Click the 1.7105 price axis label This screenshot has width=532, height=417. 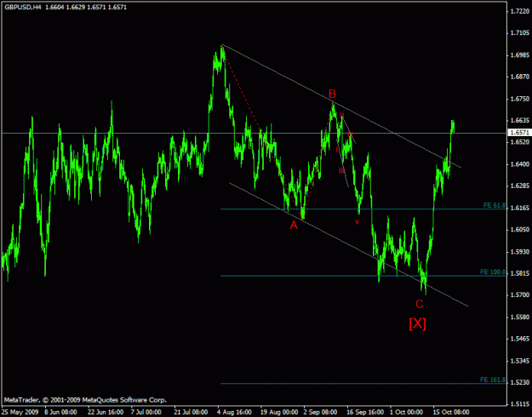point(520,33)
